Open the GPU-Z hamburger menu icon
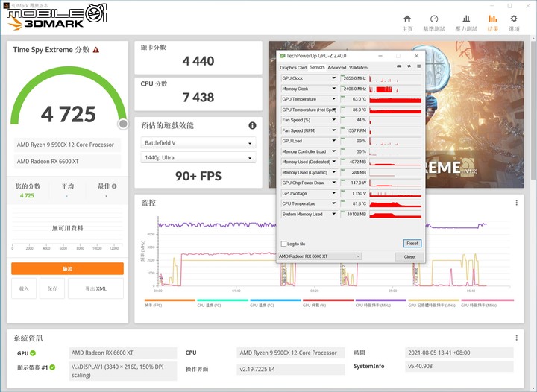 click(x=418, y=66)
